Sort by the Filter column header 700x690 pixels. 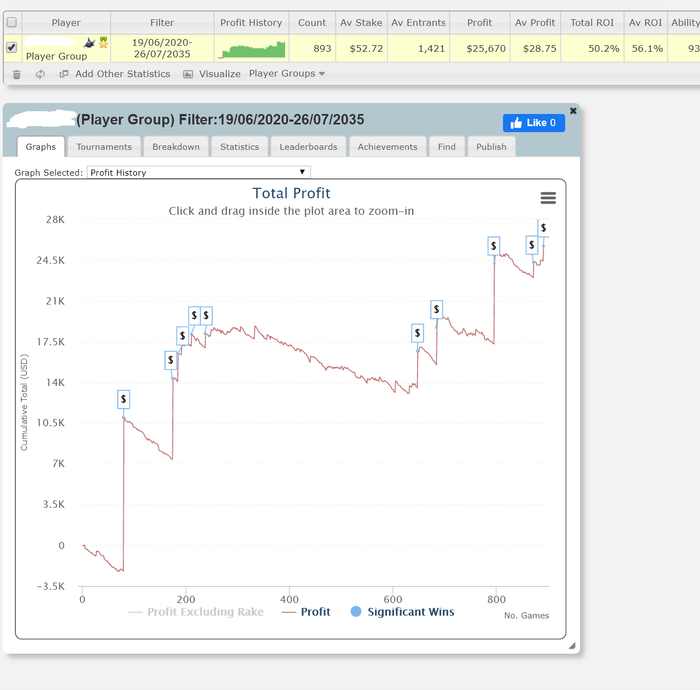[162, 22]
